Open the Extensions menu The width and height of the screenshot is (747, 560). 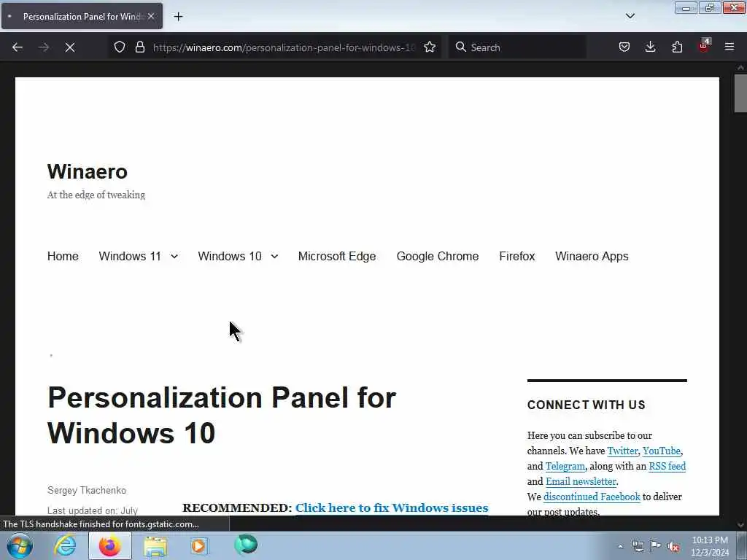tap(677, 47)
